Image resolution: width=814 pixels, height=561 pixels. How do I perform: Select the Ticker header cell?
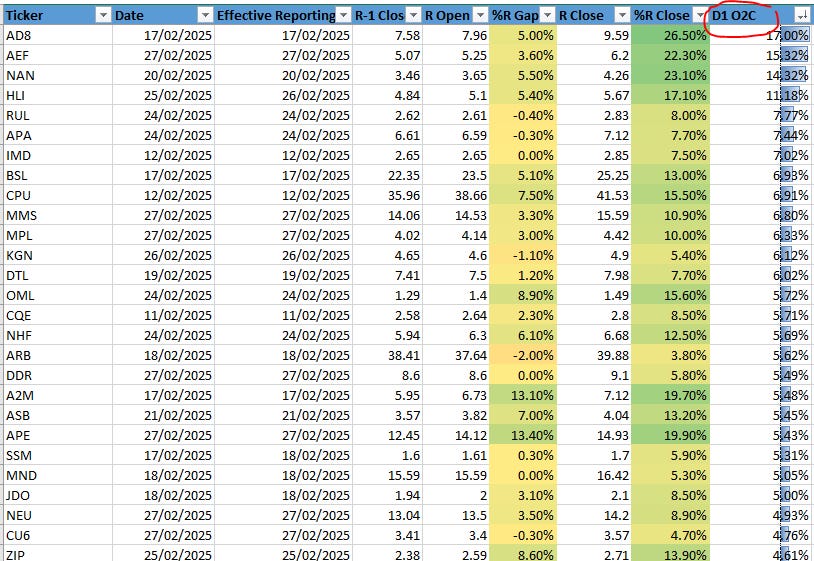click(x=57, y=16)
